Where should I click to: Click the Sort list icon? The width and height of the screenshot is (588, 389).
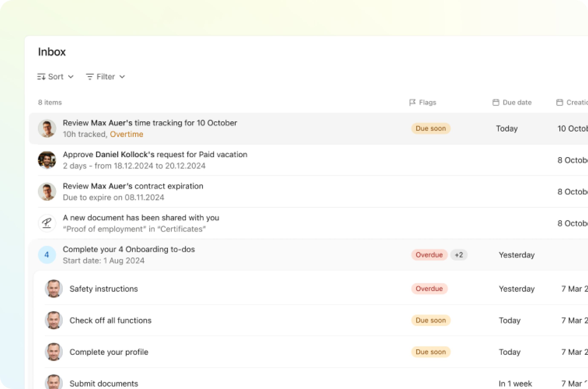pyautogui.click(x=41, y=77)
